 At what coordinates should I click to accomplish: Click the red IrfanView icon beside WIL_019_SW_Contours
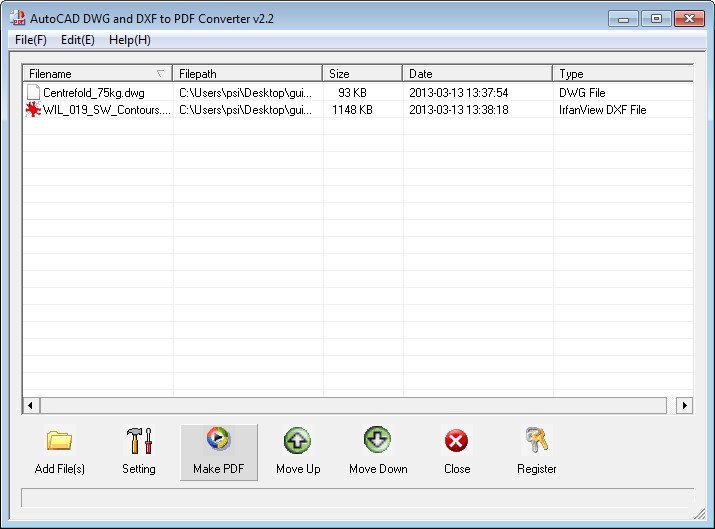pyautogui.click(x=33, y=109)
